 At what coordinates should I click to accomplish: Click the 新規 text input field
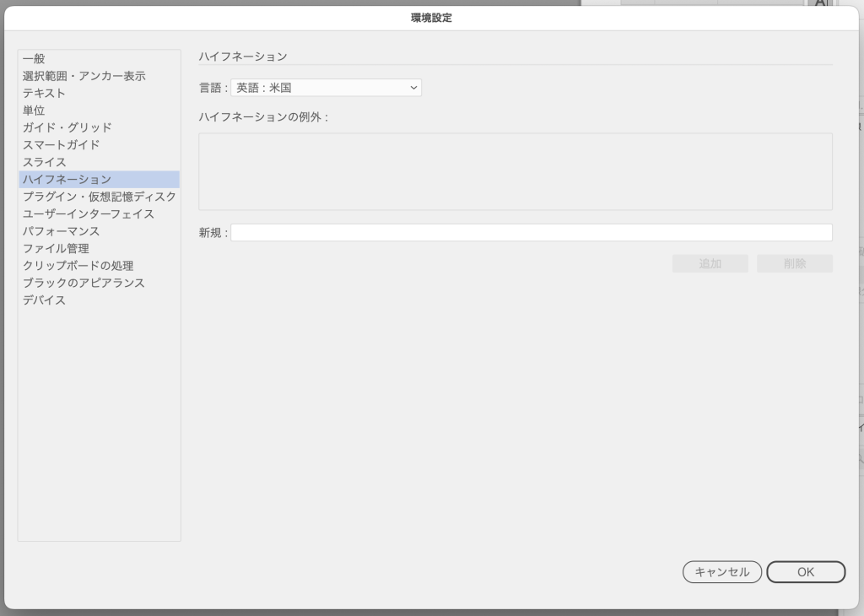point(531,233)
